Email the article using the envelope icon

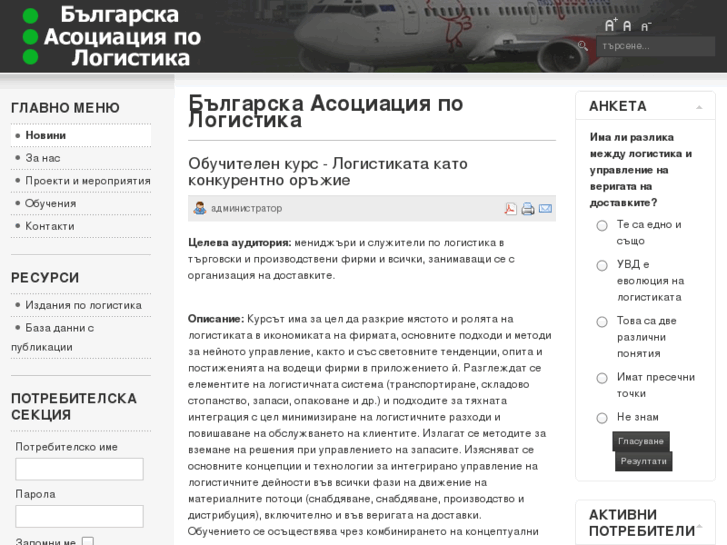pos(545,209)
